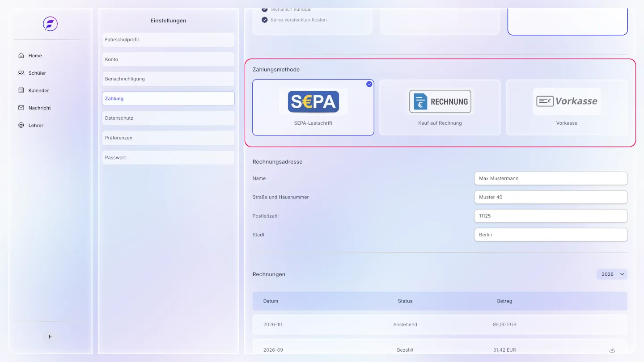Click the Stadt field showing Berlin
The image size is (644, 362).
pyautogui.click(x=551, y=235)
